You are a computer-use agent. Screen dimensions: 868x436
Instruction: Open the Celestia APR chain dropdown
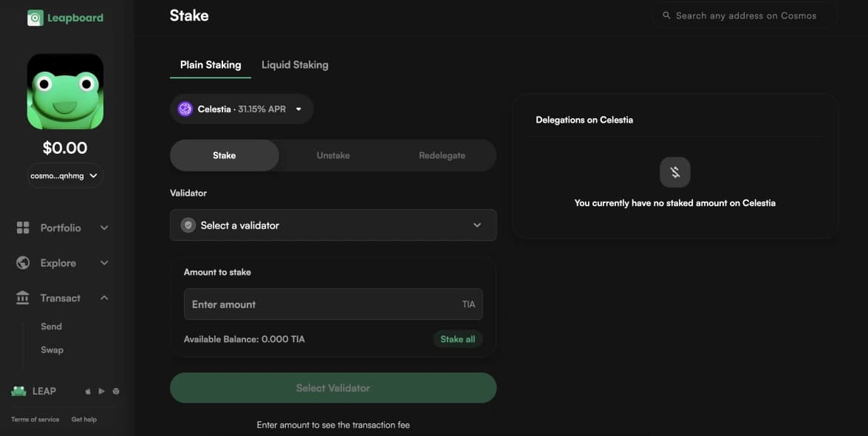click(x=242, y=108)
